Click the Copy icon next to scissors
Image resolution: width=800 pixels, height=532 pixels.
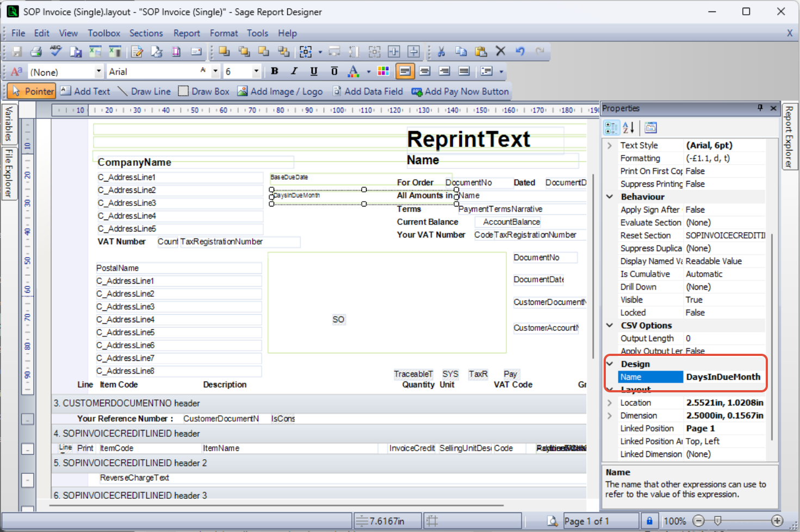point(461,52)
